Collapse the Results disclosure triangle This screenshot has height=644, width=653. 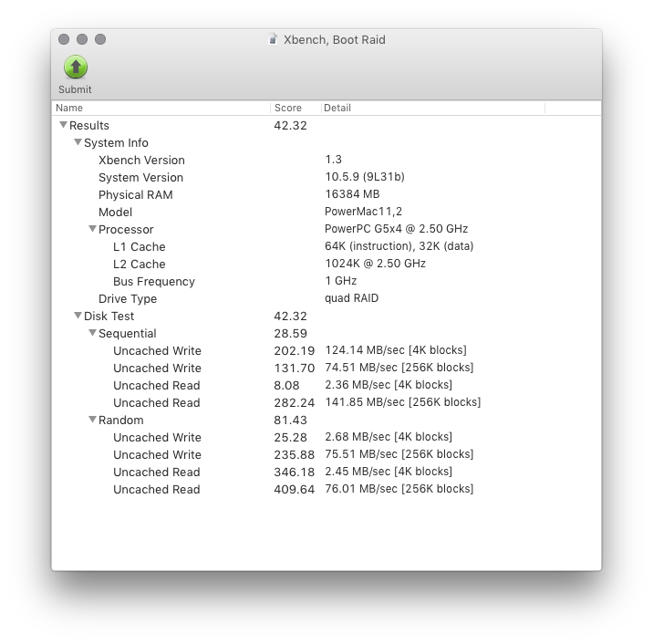pos(63,125)
